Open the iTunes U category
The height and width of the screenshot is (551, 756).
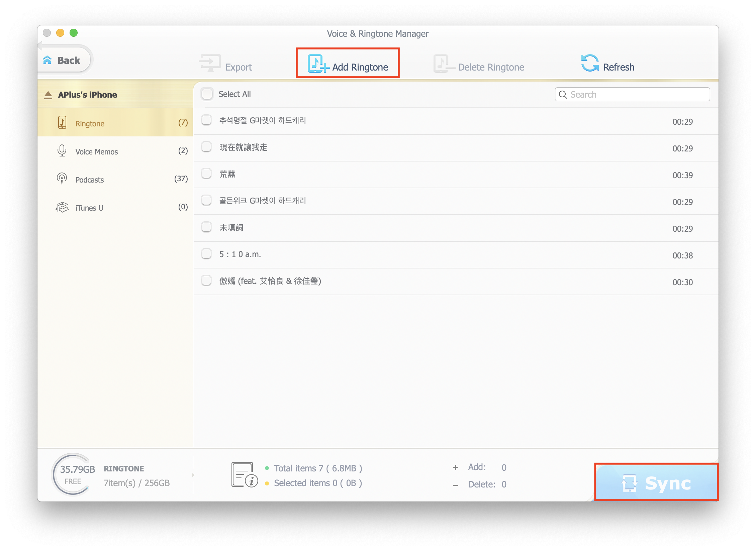115,207
